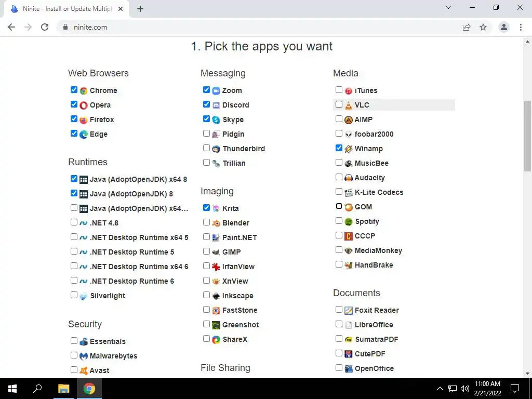Click the Winamp icon
The image size is (532, 399).
pyautogui.click(x=349, y=149)
